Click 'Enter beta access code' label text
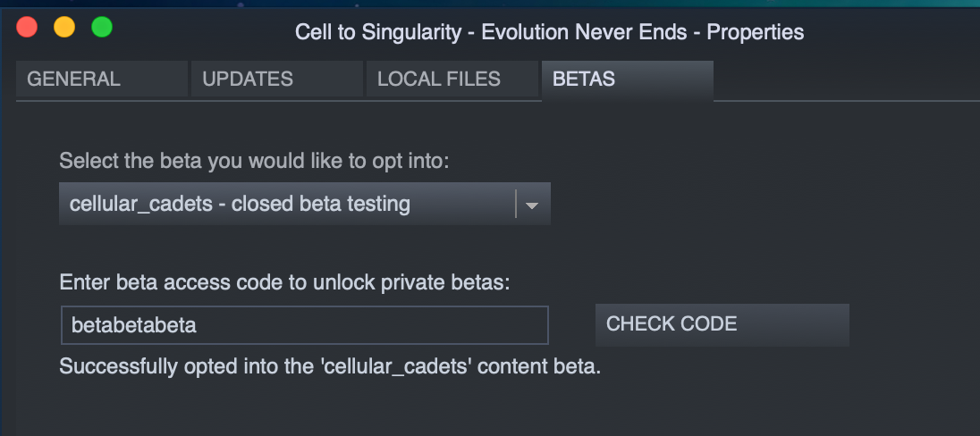Viewport: 980px width, 436px height. click(x=285, y=283)
